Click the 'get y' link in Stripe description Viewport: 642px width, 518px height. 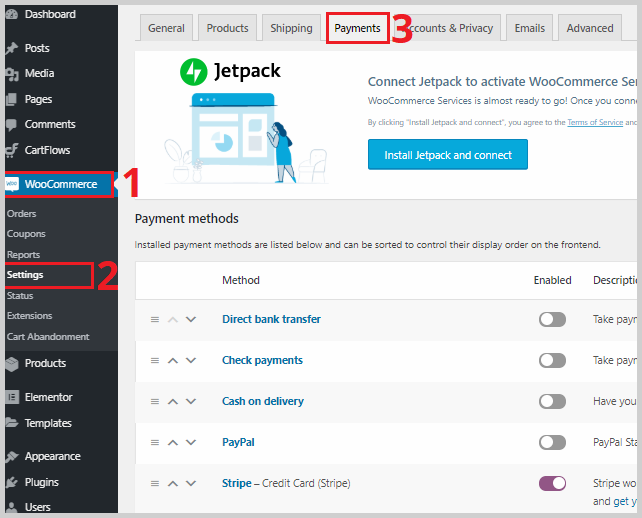[x=625, y=501]
